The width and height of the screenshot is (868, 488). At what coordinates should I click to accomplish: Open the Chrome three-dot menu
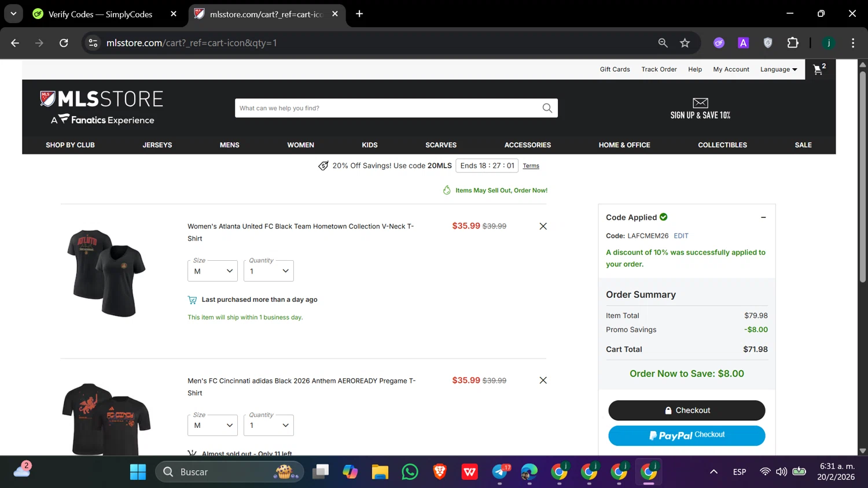click(853, 43)
